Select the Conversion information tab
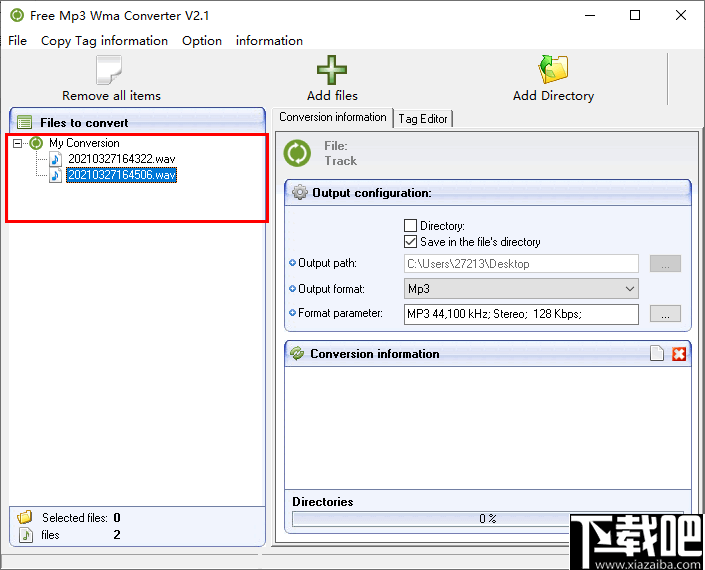Image resolution: width=705 pixels, height=570 pixels. pos(333,117)
